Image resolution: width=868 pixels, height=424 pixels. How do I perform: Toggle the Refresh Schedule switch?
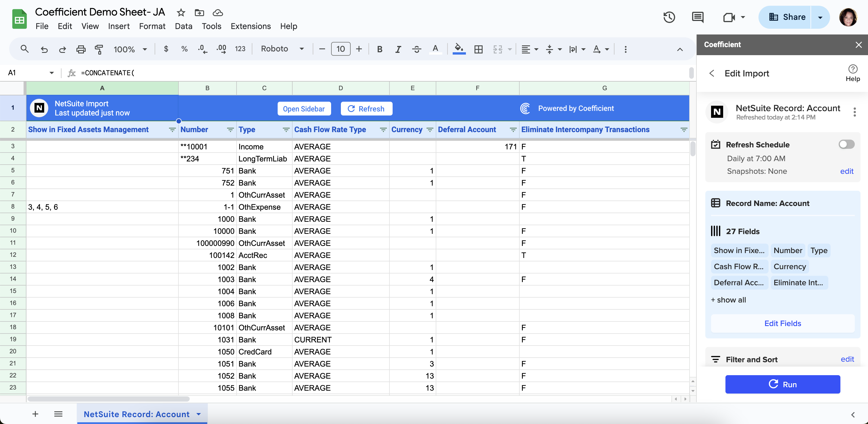point(846,144)
